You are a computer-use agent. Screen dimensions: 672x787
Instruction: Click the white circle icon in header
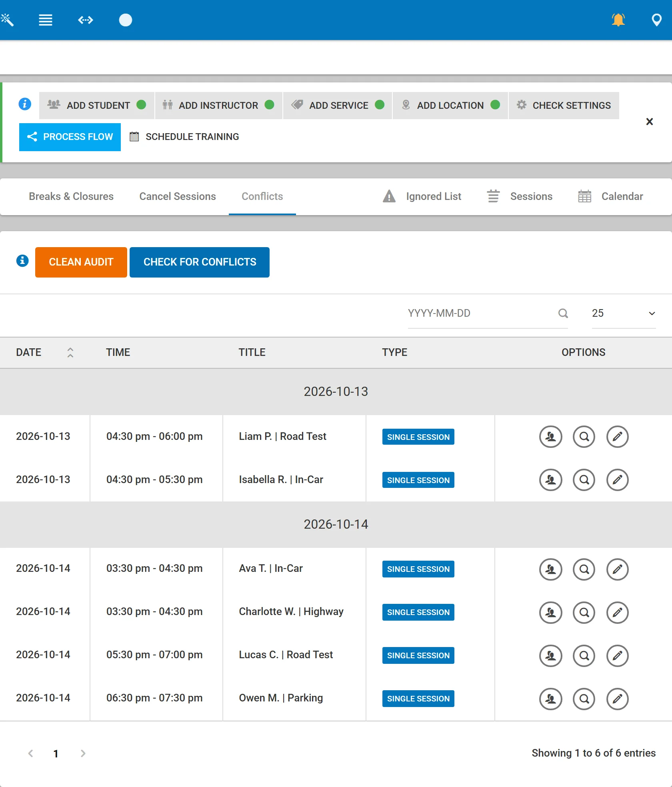pyautogui.click(x=126, y=20)
